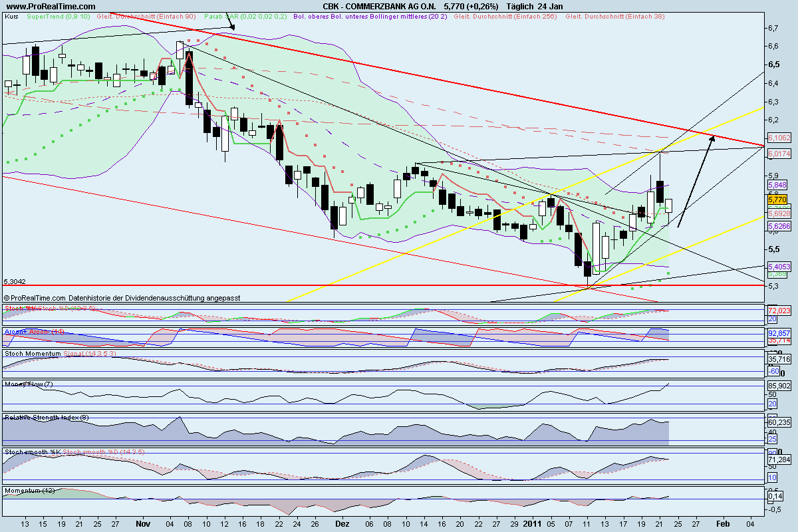Select the SuperTrend (0,9 10) legend label
Screen dimensions: 798x532
click(x=57, y=15)
